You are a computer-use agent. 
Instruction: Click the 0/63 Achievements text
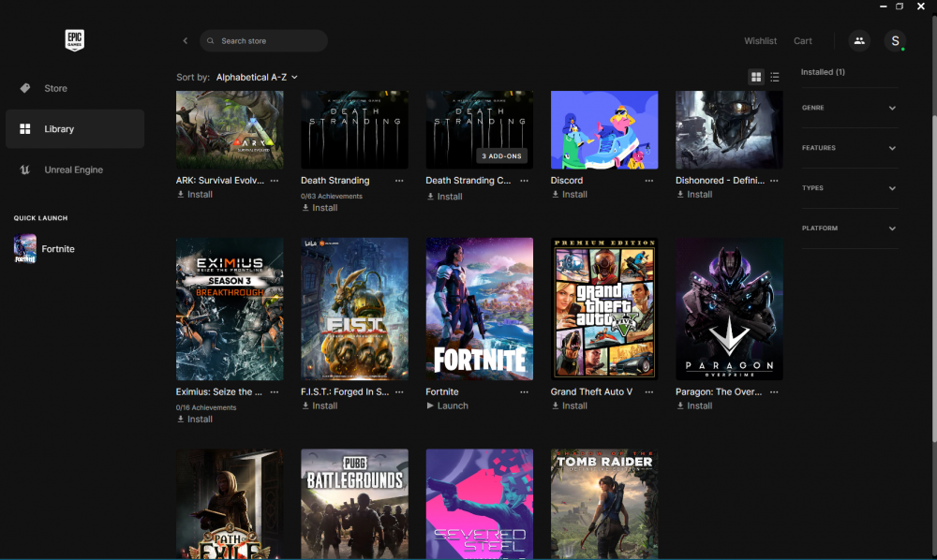point(332,196)
